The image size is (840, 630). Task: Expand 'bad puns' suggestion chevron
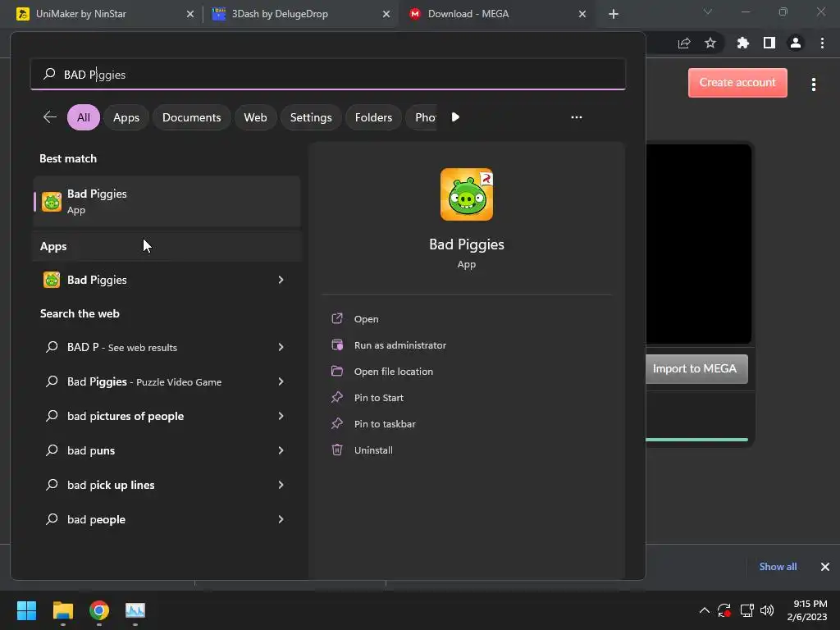coord(281,450)
